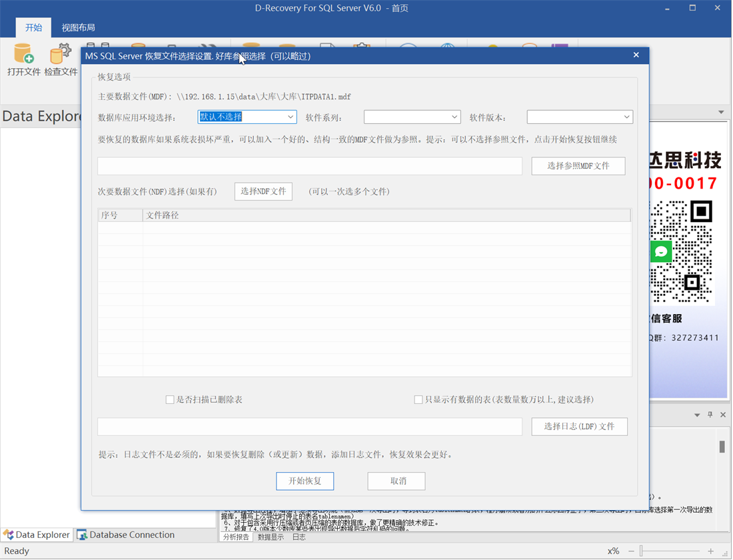Click the 选择参照MDF文件 button
This screenshot has height=560, width=733.
coord(578,165)
